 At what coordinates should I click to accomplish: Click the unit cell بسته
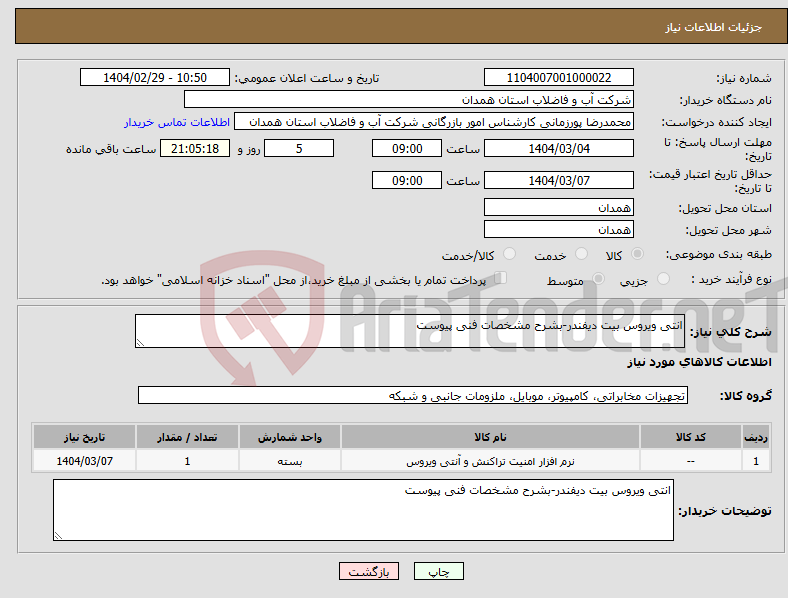click(x=290, y=461)
